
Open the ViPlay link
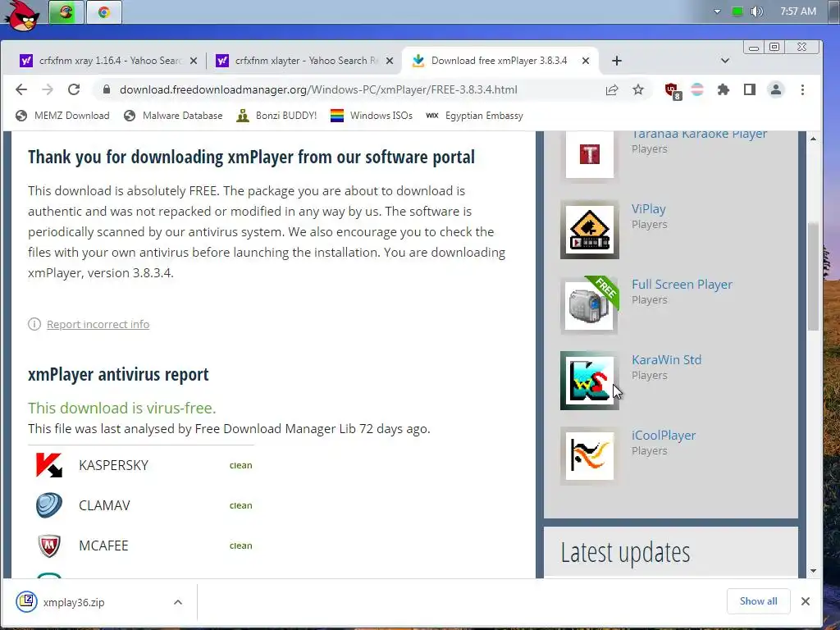pos(648,209)
